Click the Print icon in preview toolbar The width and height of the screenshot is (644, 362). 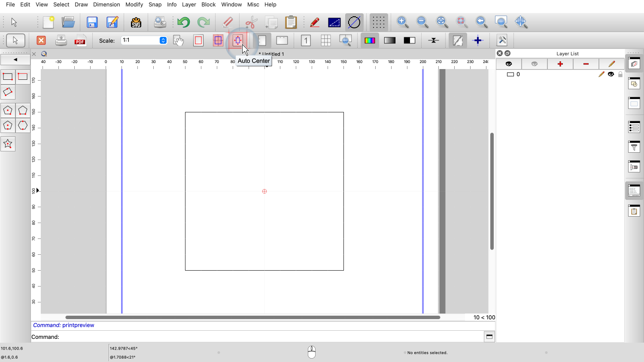tap(61, 41)
